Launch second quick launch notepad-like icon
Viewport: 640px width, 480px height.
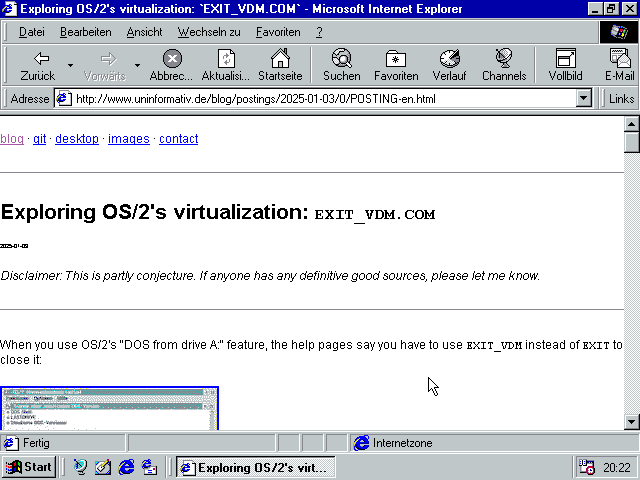pos(103,467)
